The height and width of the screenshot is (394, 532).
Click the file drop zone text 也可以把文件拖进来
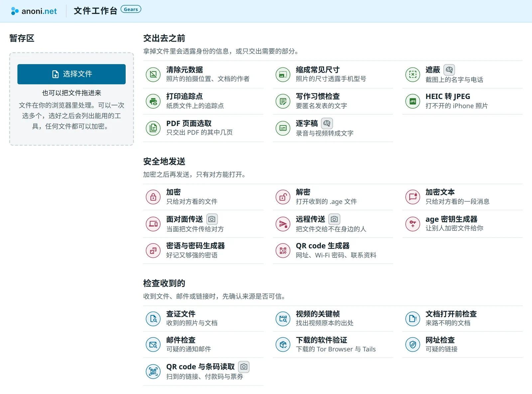[x=71, y=93]
